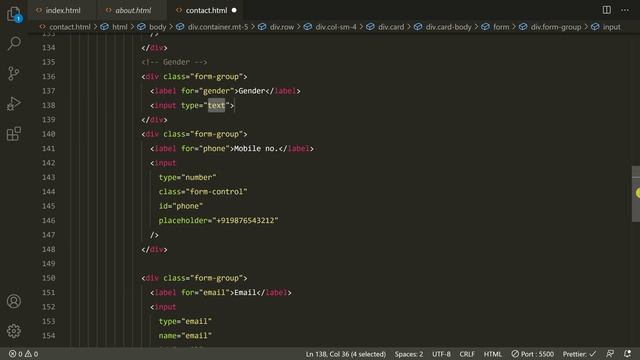Screen dimensions: 640x360
Task: Click class="form-control" on line 144
Action: [203, 191]
